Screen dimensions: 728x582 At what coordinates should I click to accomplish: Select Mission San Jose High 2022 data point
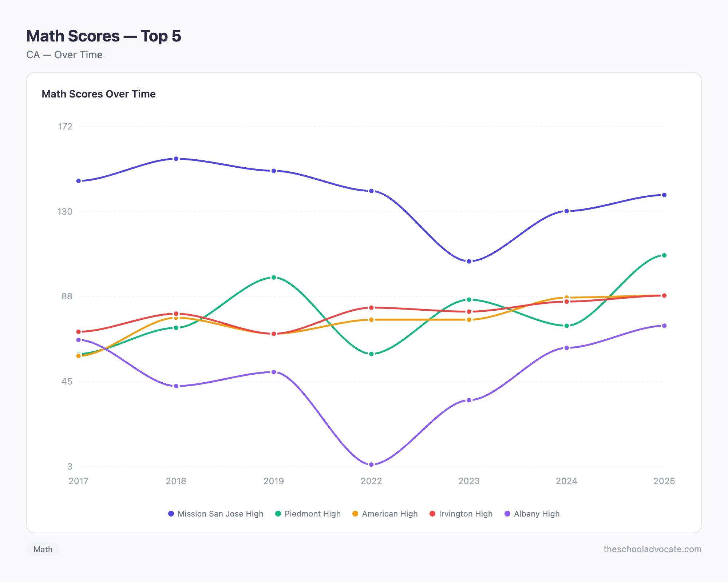coord(371,191)
